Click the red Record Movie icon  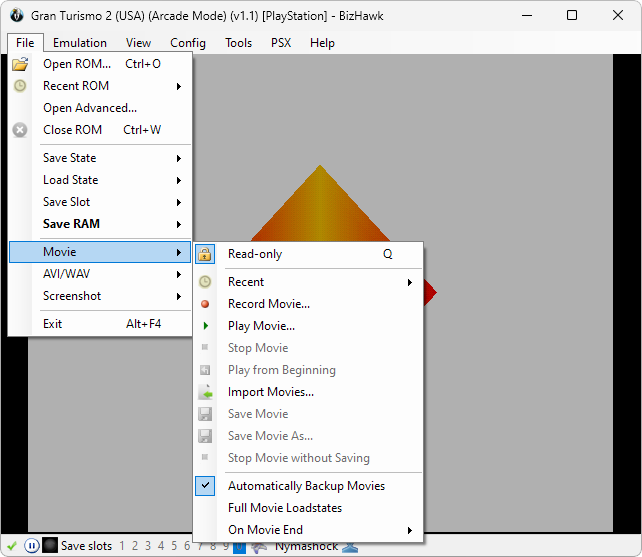point(205,304)
